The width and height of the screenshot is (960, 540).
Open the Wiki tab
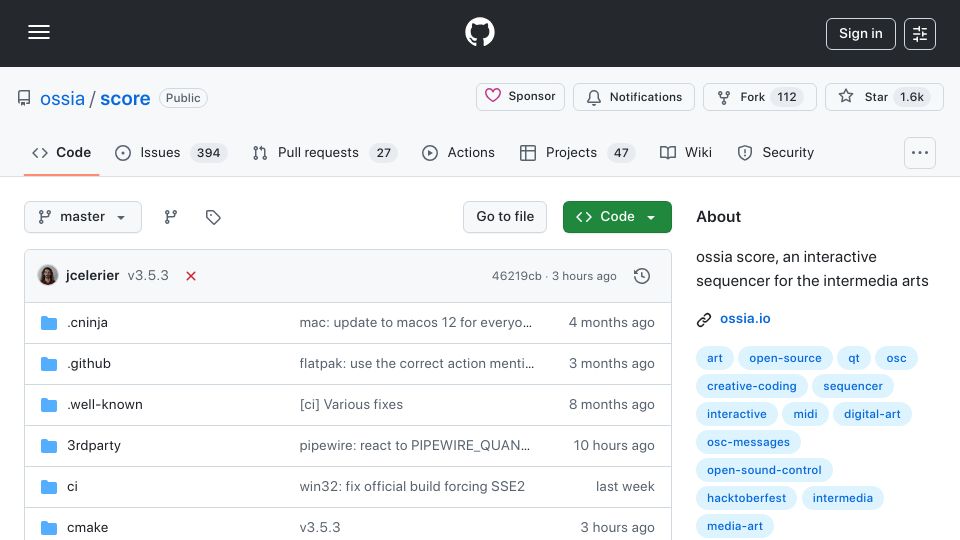click(685, 152)
